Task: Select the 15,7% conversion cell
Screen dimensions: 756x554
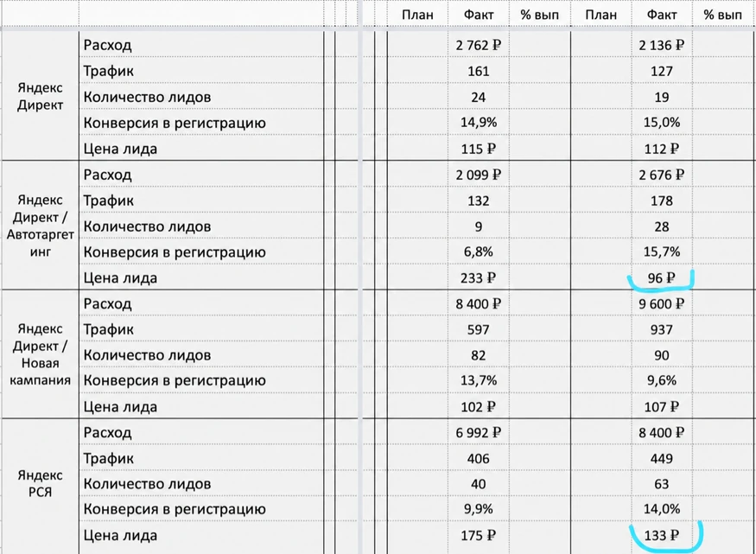Action: point(662,252)
